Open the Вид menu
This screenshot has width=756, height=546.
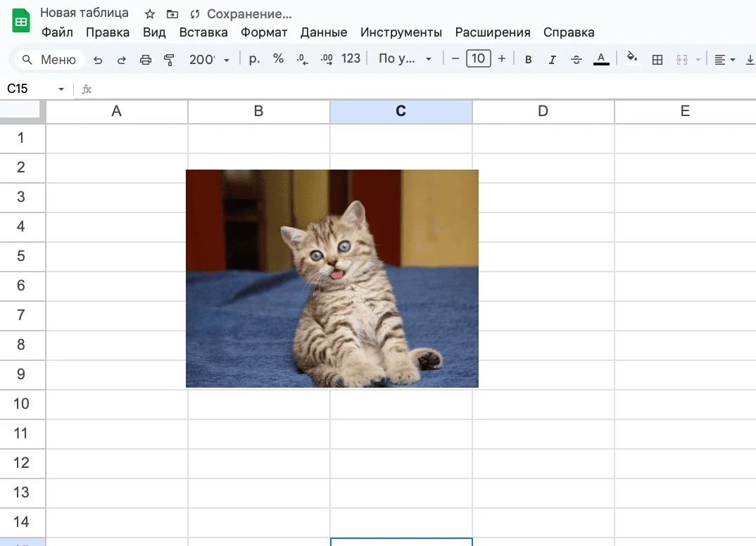(154, 32)
